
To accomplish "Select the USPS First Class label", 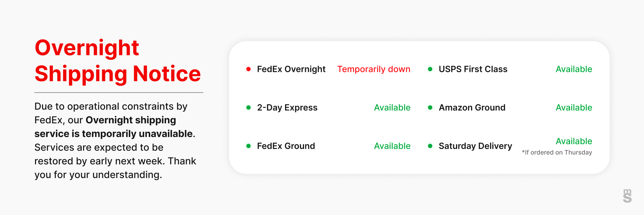I will [x=473, y=69].
